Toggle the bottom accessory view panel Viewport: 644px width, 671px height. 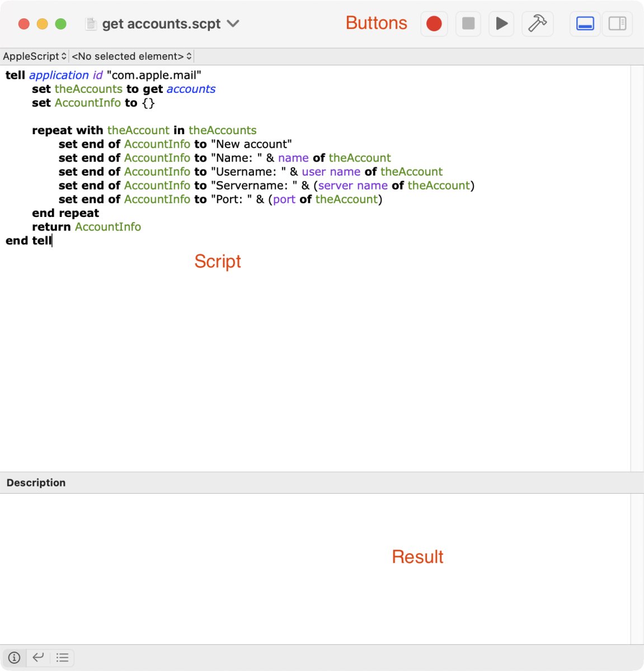tap(584, 23)
